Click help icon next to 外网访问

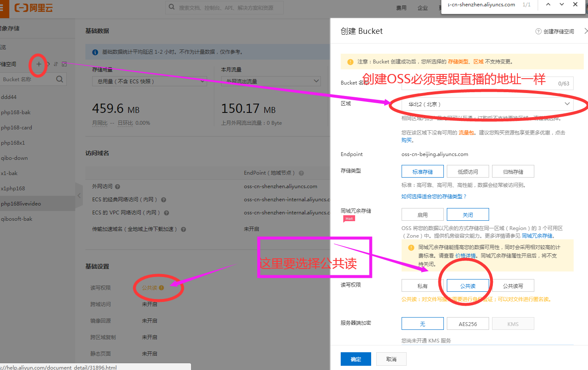(x=118, y=186)
